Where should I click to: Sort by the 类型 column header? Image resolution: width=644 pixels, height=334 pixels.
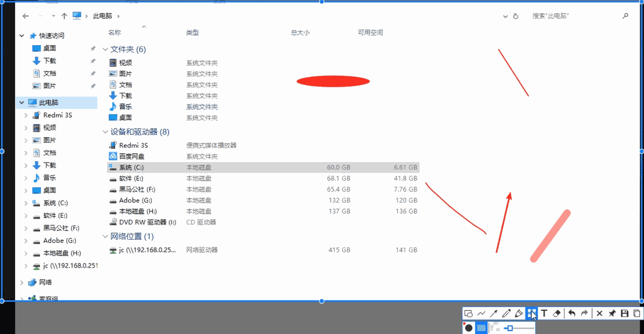click(x=192, y=33)
